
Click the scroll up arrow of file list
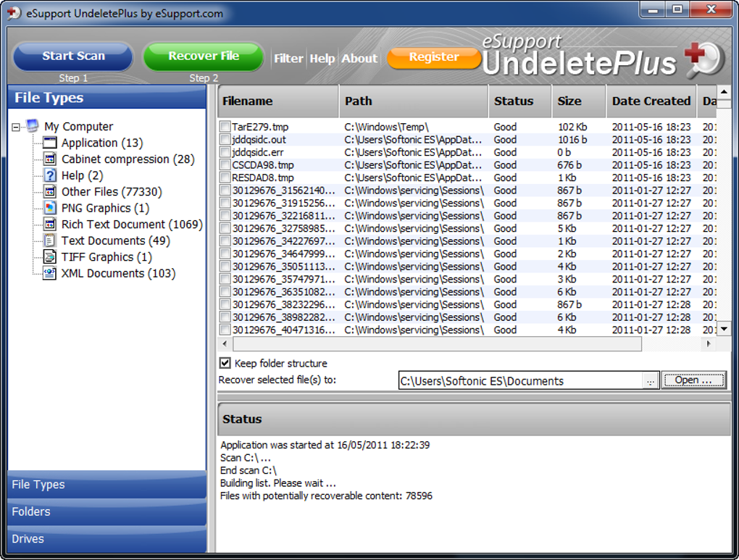724,92
